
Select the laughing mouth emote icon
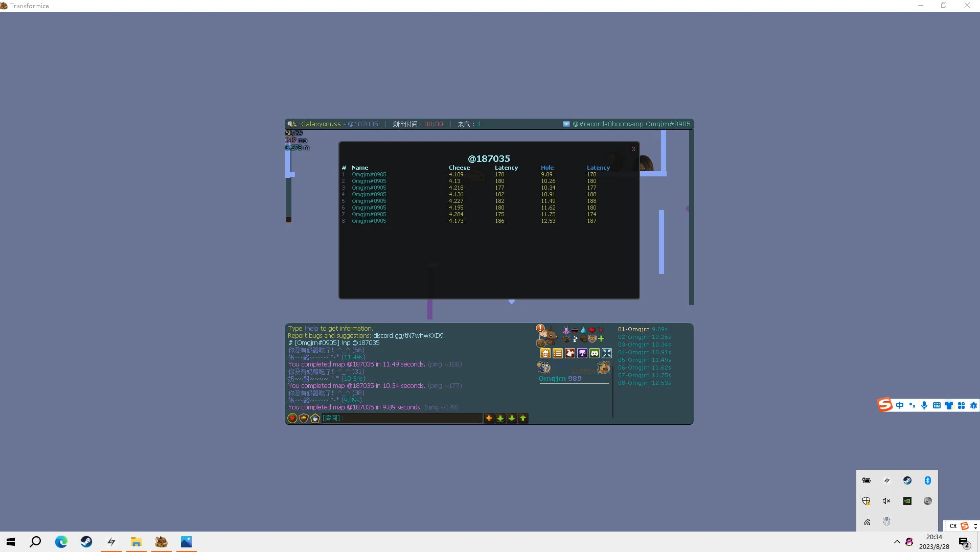pos(575,330)
